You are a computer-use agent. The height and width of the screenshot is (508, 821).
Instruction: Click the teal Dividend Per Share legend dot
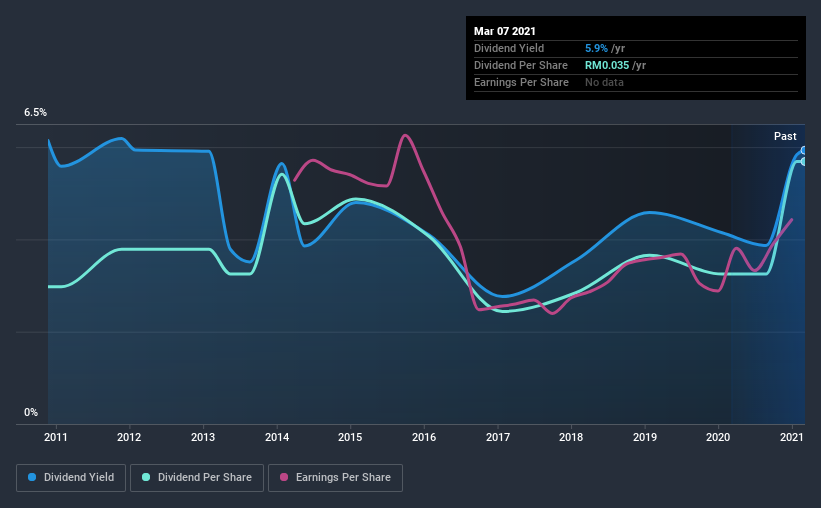pyautogui.click(x=146, y=477)
